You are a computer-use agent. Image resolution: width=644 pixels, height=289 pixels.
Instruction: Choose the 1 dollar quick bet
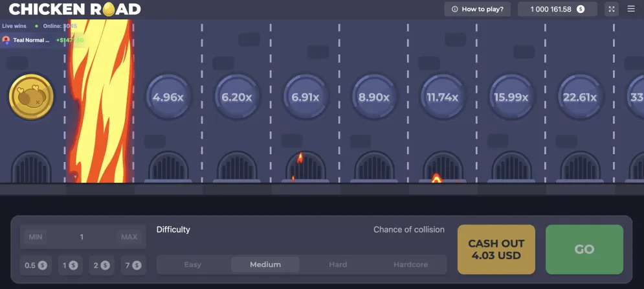tap(71, 265)
